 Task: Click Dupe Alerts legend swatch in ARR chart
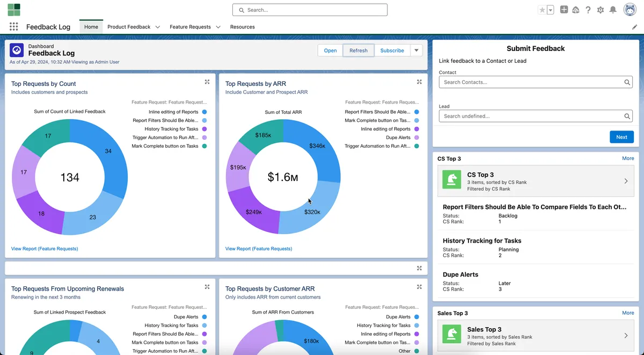coord(416,137)
